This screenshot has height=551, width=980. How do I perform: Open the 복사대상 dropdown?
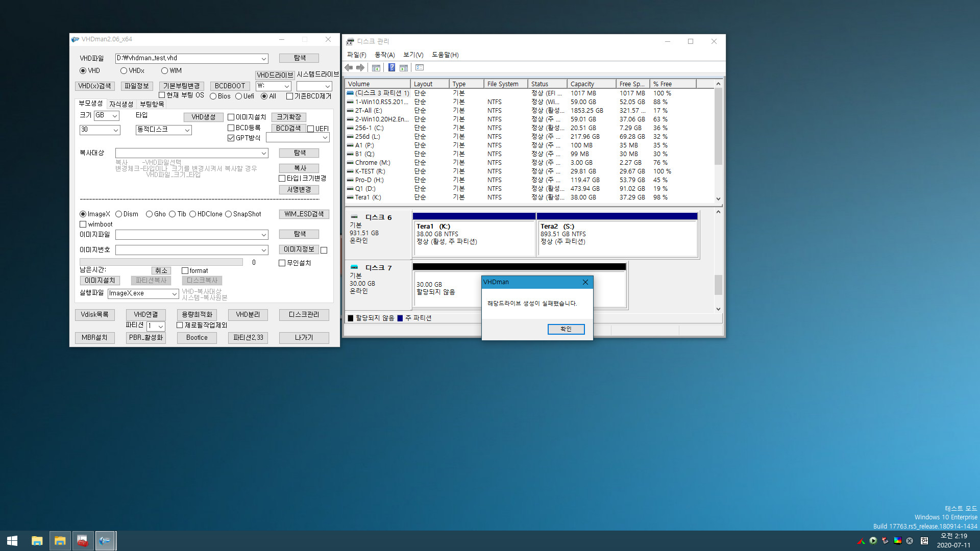pos(264,153)
